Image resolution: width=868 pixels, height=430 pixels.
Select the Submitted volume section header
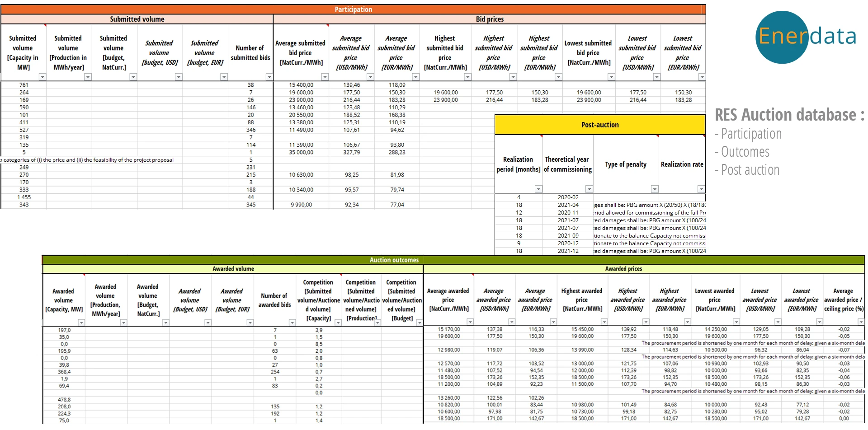137,19
